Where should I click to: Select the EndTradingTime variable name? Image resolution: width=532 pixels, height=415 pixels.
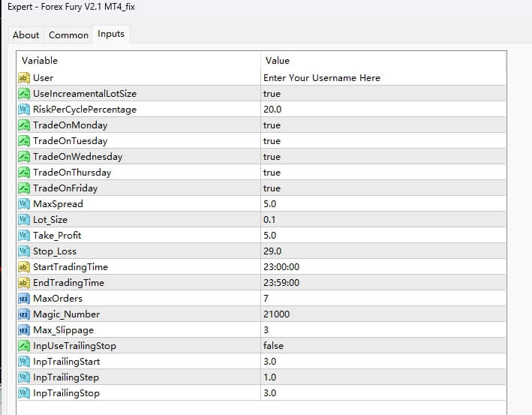tap(68, 283)
